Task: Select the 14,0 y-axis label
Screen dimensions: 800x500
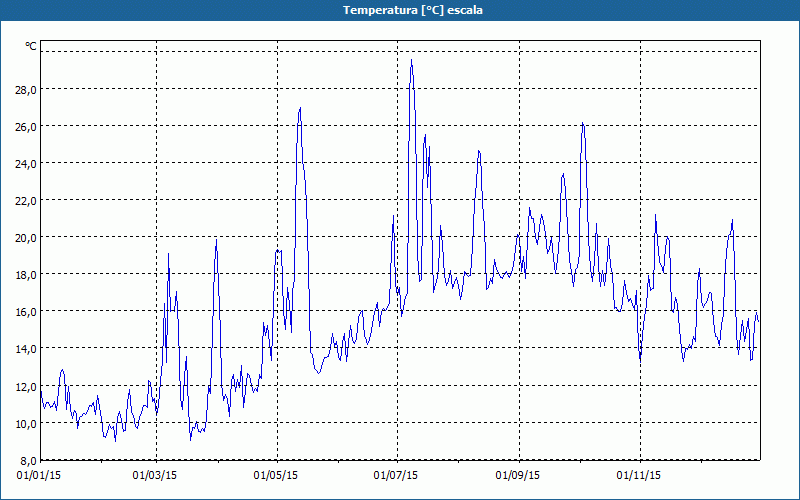Action: tap(26, 349)
